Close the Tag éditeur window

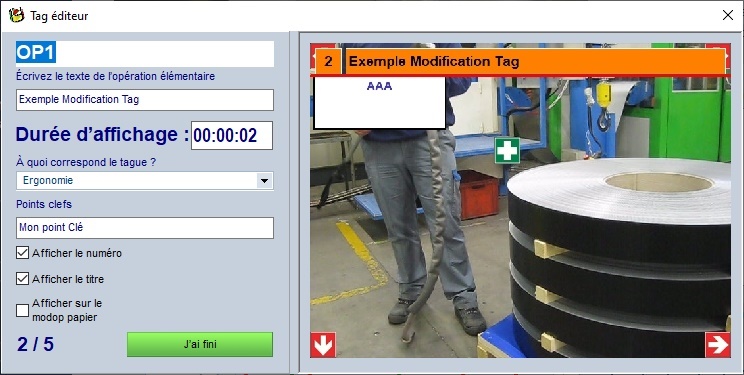[727, 15]
